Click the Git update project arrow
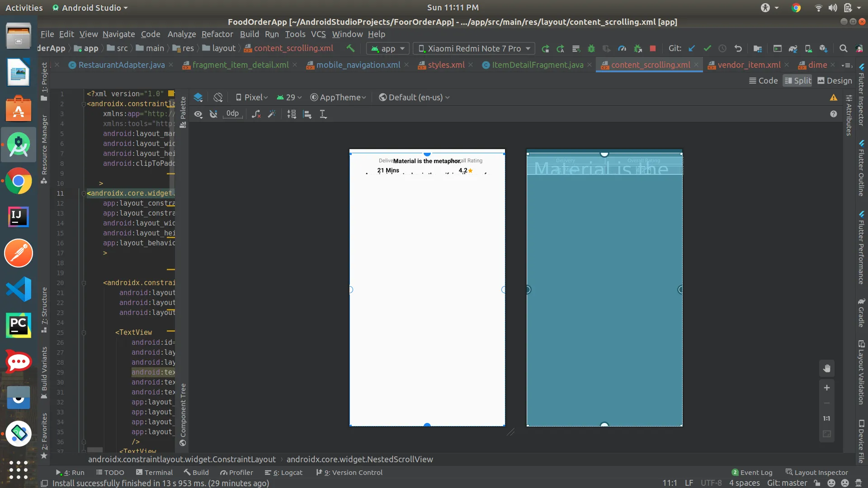The width and height of the screenshot is (868, 488). point(692,49)
